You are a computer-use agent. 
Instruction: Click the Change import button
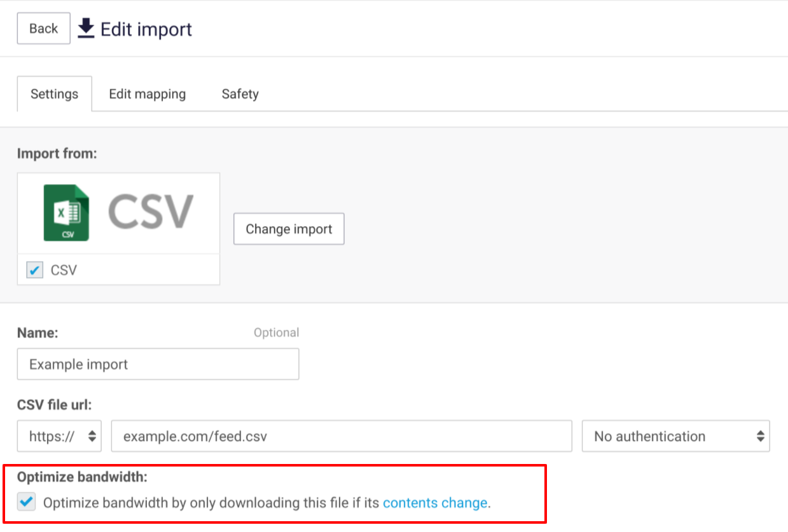coord(289,229)
